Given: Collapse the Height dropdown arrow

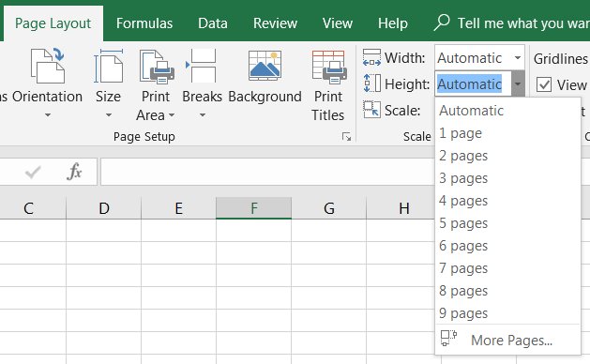Looking at the screenshot, I should click(x=518, y=83).
